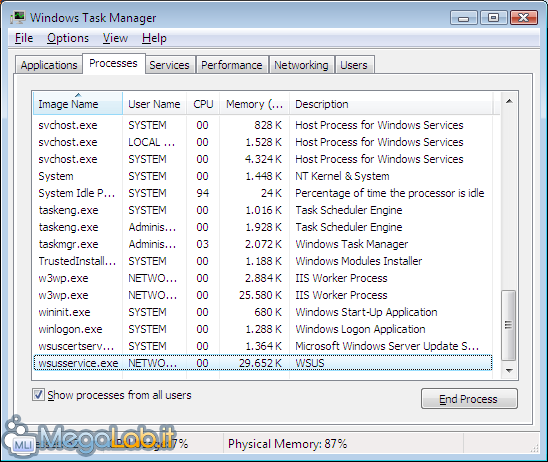Sort by CPU column header
This screenshot has height=462, width=548.
tap(203, 104)
